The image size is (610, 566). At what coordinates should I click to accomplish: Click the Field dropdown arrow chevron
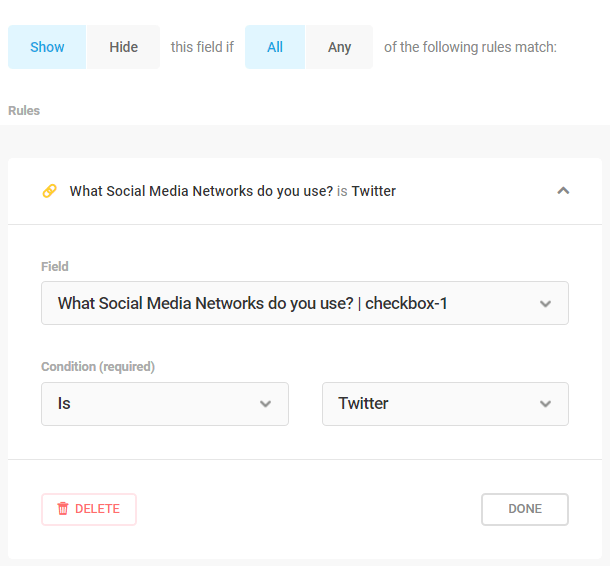click(545, 303)
